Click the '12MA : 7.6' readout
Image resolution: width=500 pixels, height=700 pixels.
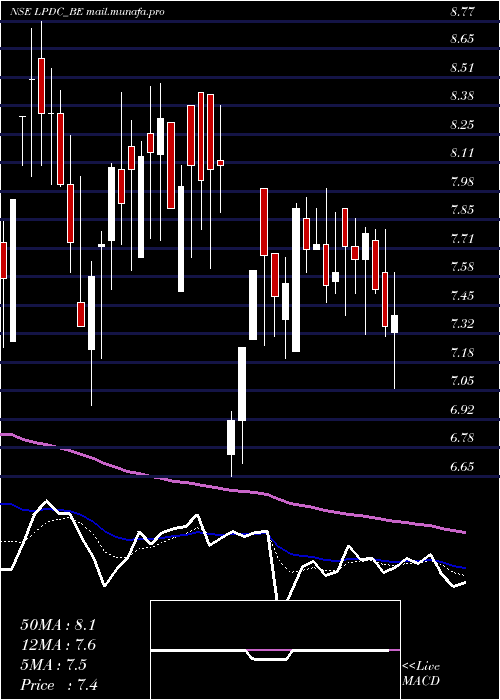click(x=58, y=645)
